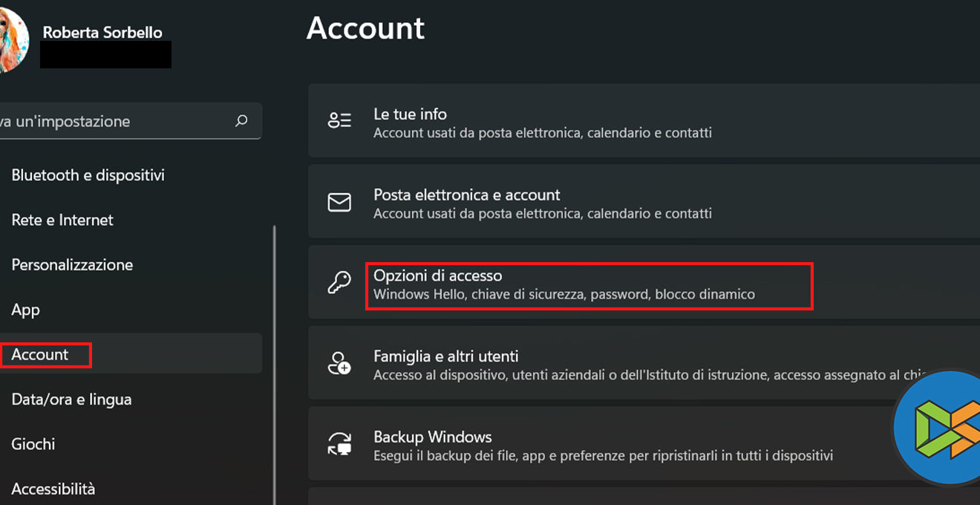Screen dimensions: 980x505
Task: Go to Giochi settings
Action: coord(33,444)
